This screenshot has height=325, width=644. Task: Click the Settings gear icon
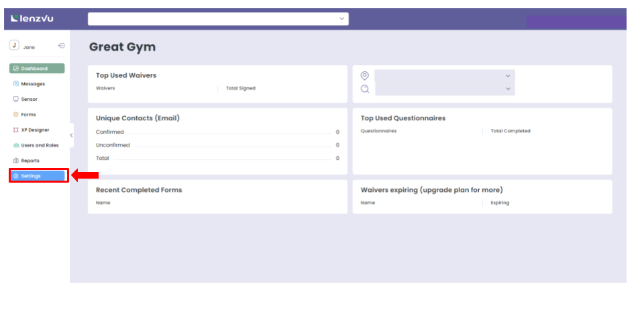tap(16, 176)
